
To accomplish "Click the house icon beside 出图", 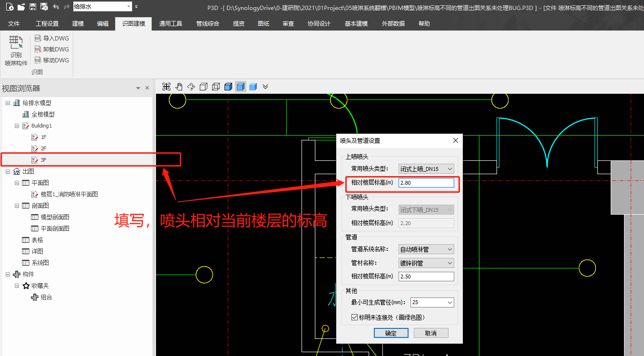I will pos(17,171).
